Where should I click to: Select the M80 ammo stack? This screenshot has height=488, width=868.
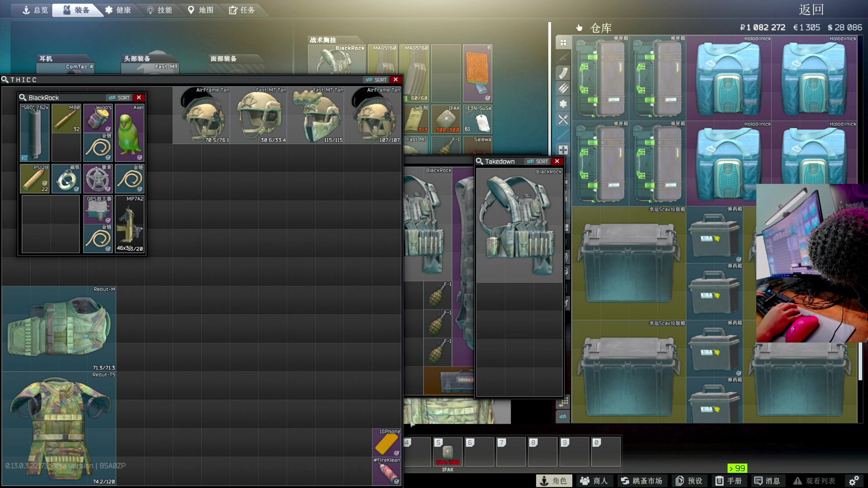click(66, 118)
